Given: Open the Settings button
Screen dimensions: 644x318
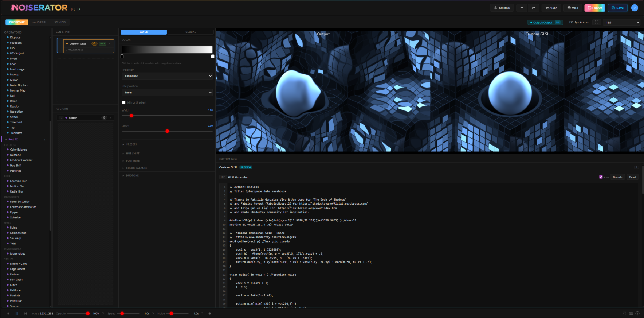Looking at the screenshot, I should (x=502, y=8).
